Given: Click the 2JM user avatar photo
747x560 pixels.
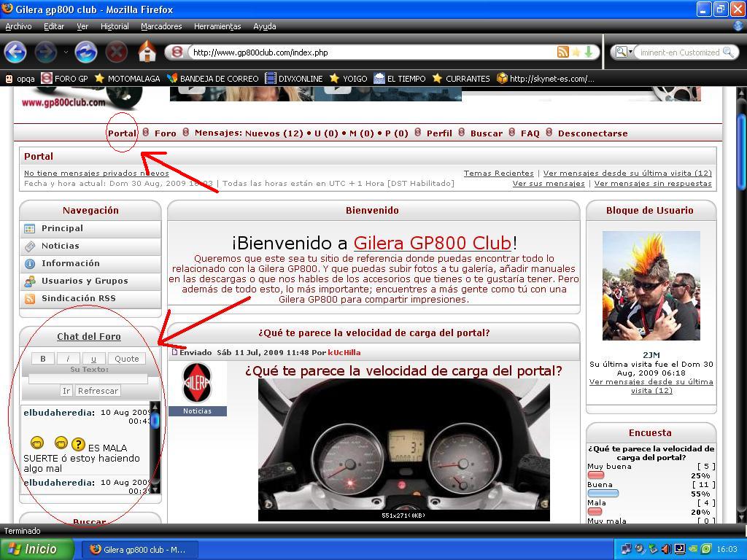Looking at the screenshot, I should [651, 286].
